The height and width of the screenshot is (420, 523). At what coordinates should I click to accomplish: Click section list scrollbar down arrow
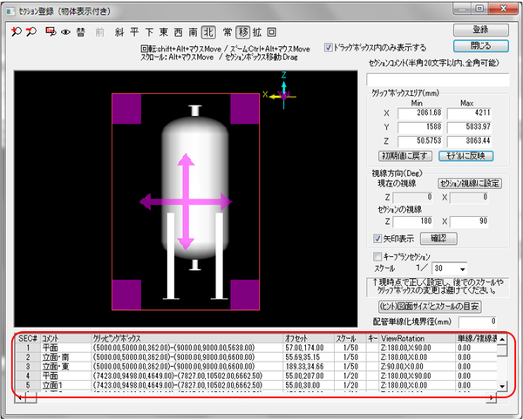point(503,384)
